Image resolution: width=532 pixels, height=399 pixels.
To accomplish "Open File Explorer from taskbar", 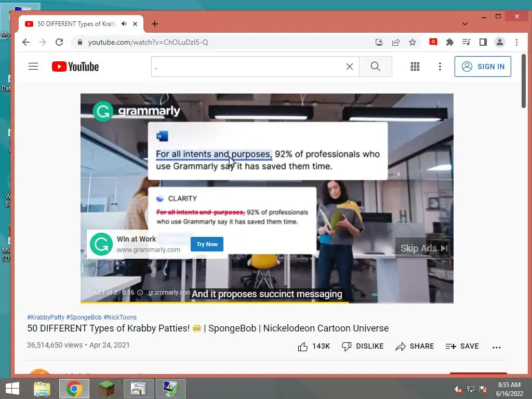I will [42, 389].
